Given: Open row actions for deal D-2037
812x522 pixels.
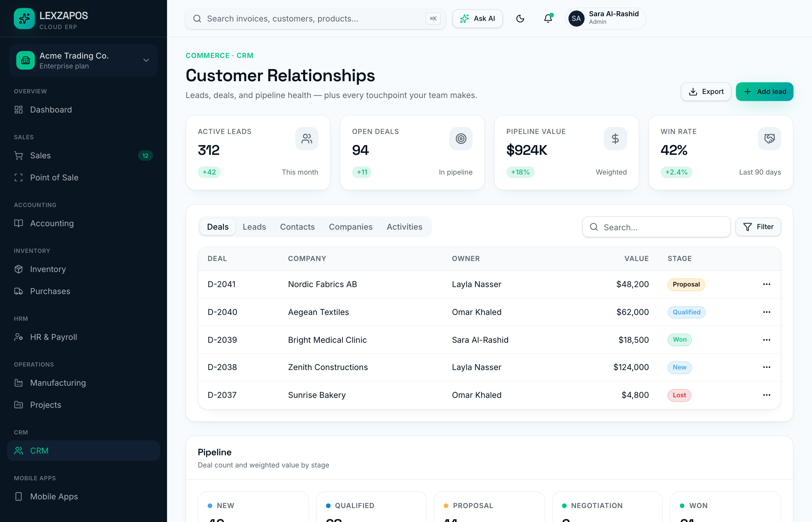Looking at the screenshot, I should click(x=766, y=395).
